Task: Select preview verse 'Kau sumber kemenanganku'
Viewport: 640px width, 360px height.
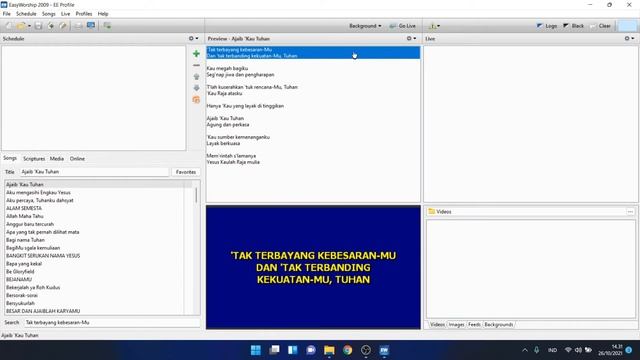Action: point(238,137)
